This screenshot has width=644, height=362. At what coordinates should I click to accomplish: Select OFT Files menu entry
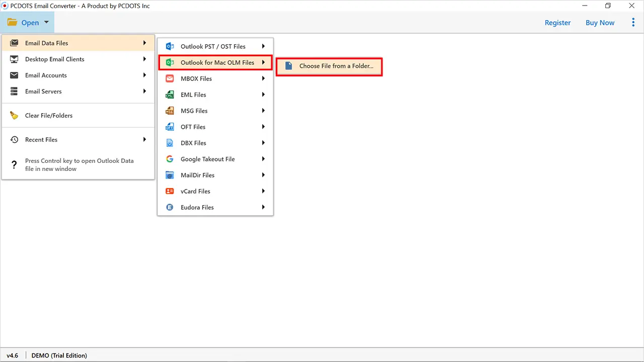[x=215, y=127]
